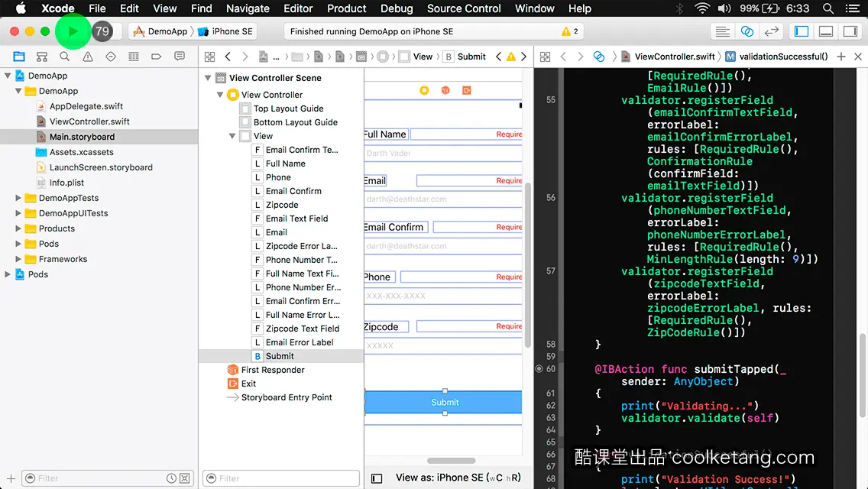The height and width of the screenshot is (489, 868).
Task: Toggle the document outline panel button
Action: [x=377, y=478]
